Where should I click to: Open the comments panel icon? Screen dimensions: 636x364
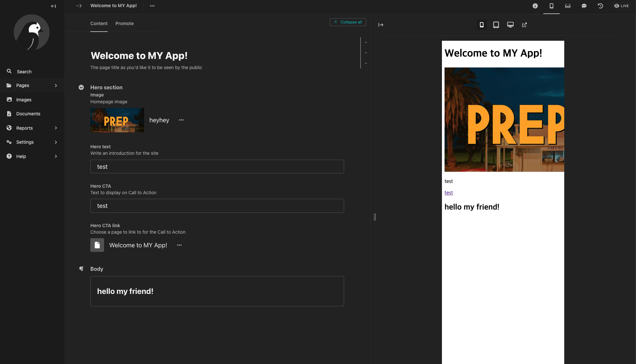pos(584,6)
